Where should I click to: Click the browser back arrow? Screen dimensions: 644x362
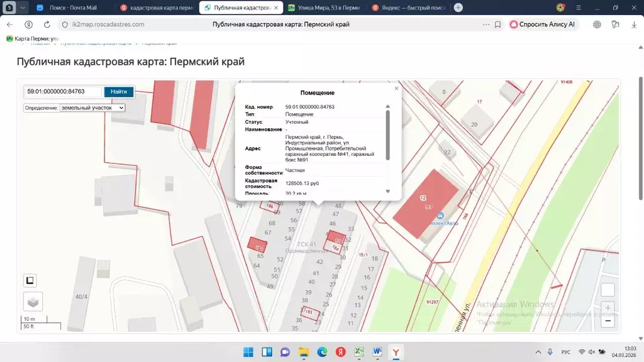(10, 25)
